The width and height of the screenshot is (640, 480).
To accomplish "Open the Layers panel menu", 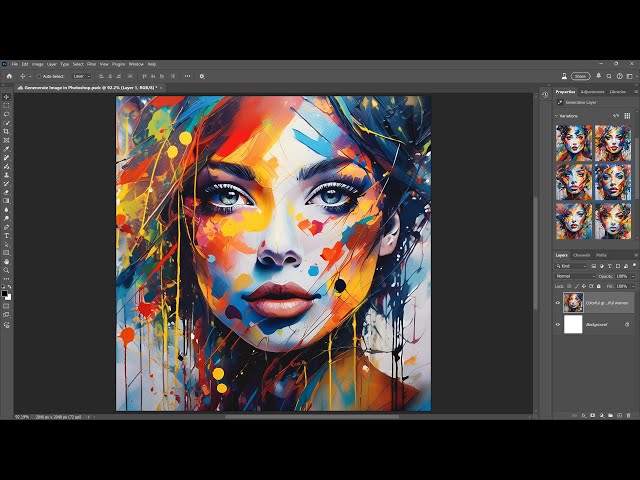I will 636,255.
